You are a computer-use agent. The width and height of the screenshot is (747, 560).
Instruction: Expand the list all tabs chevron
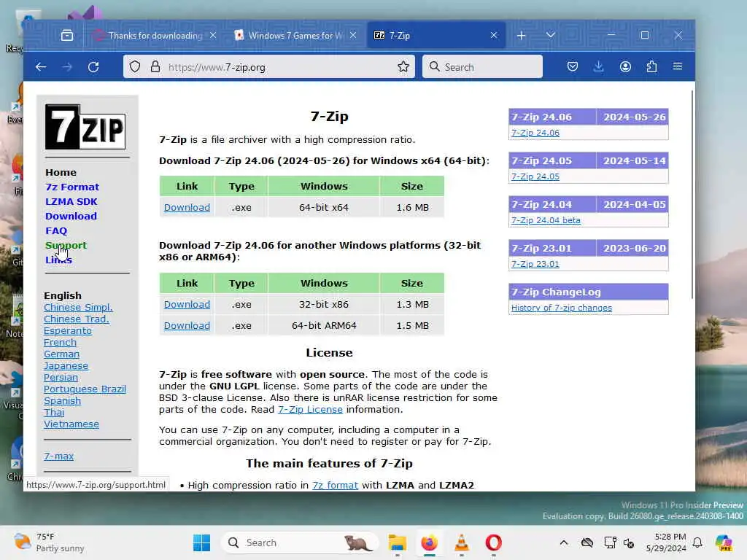coord(551,35)
